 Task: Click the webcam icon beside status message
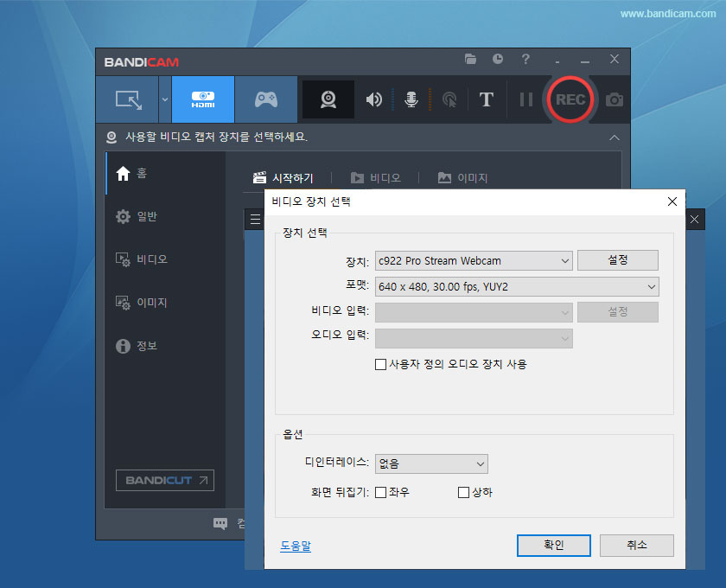[111, 137]
